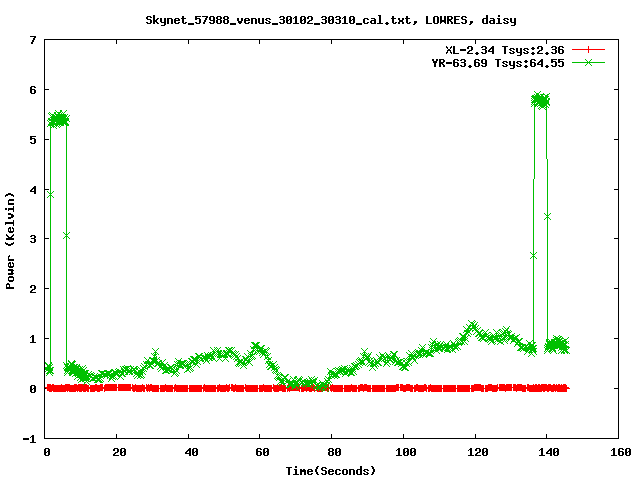This screenshot has height=480, width=640.
Task: Click the green legend line sample
Action: (x=588, y=62)
